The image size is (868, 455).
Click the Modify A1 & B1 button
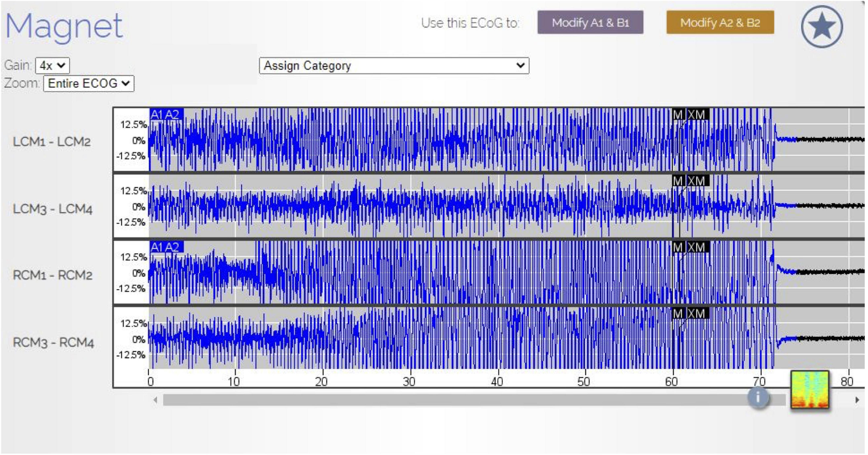pyautogui.click(x=590, y=22)
